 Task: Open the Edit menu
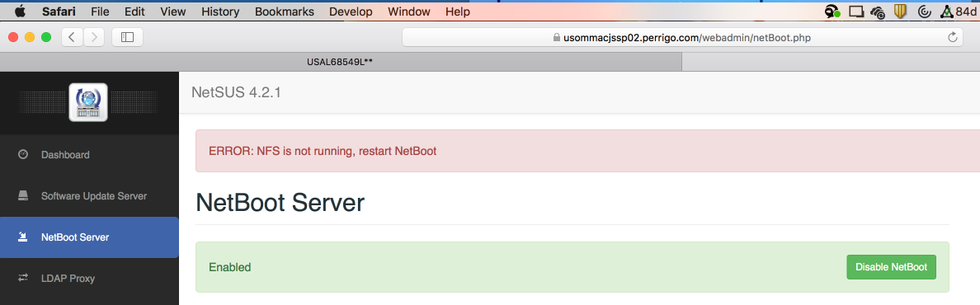(x=134, y=12)
